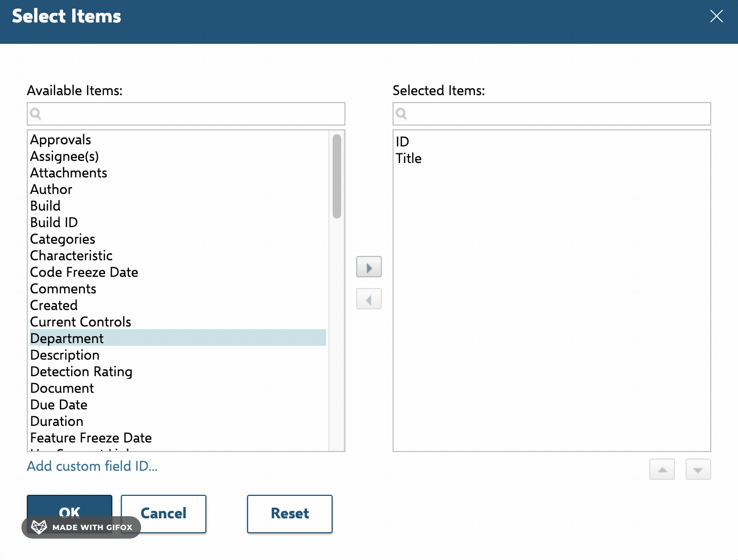Pick Code Freeze Date in the list
Image resolution: width=738 pixels, height=560 pixels.
(x=178, y=272)
